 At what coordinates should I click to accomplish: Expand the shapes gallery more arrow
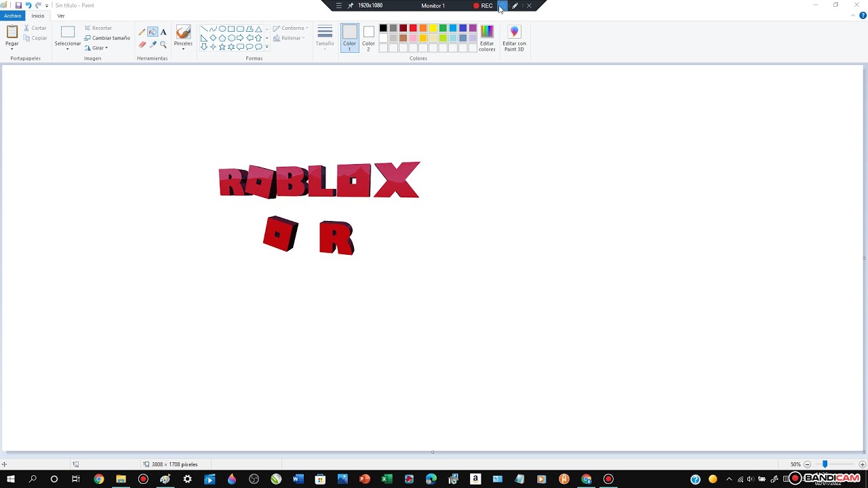267,47
